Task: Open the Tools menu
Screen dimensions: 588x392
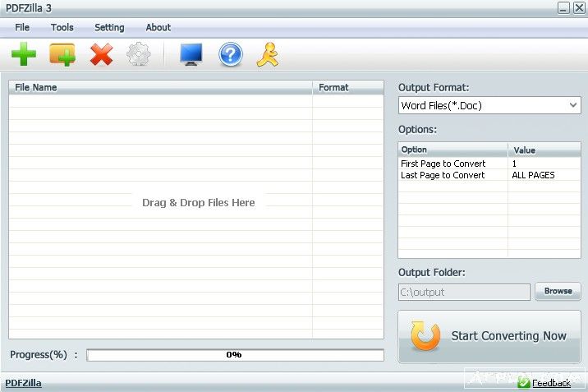Action: [62, 27]
